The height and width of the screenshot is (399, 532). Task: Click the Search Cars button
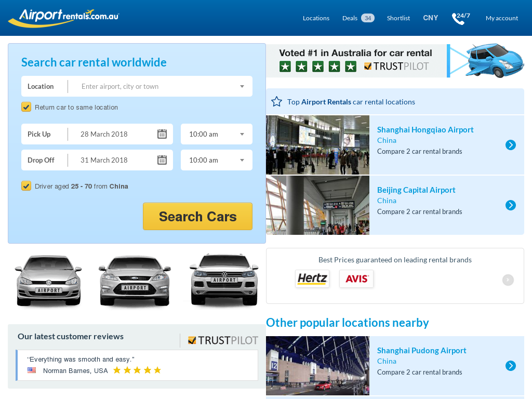[x=197, y=217]
